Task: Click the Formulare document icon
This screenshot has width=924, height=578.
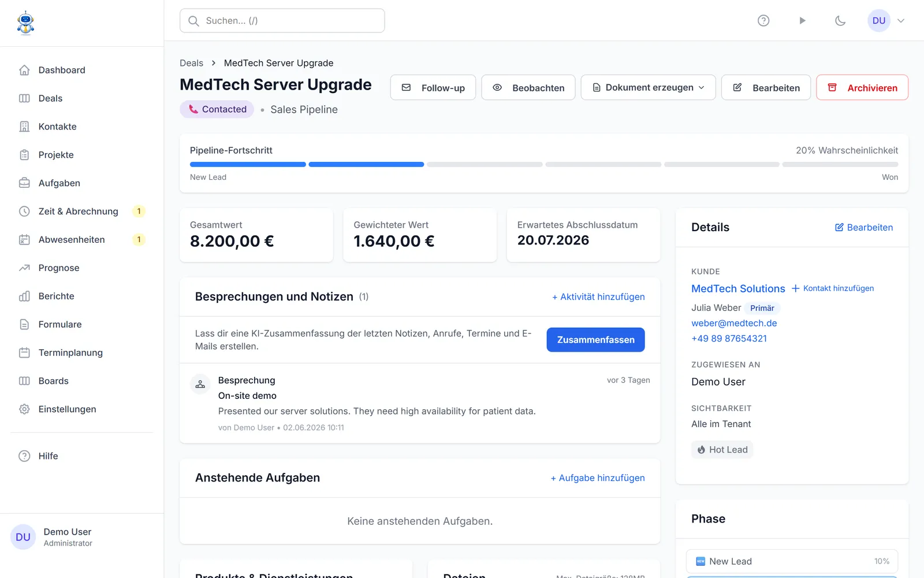Action: (x=24, y=325)
